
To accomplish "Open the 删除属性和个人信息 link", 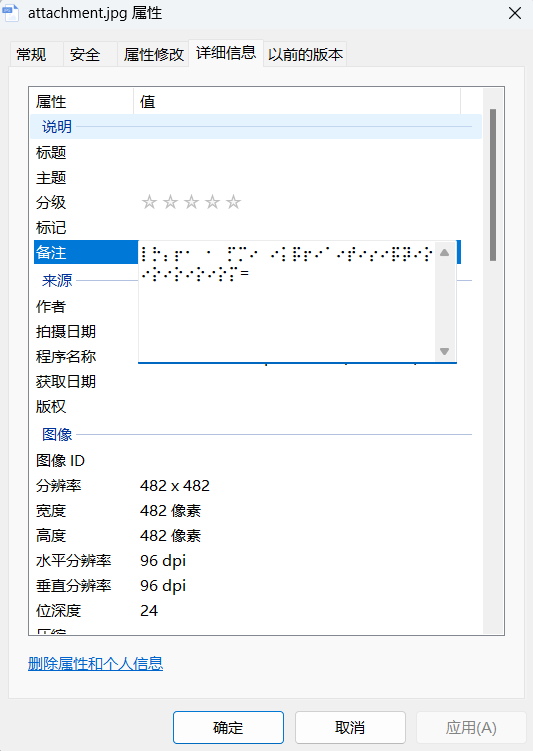I will [x=95, y=663].
